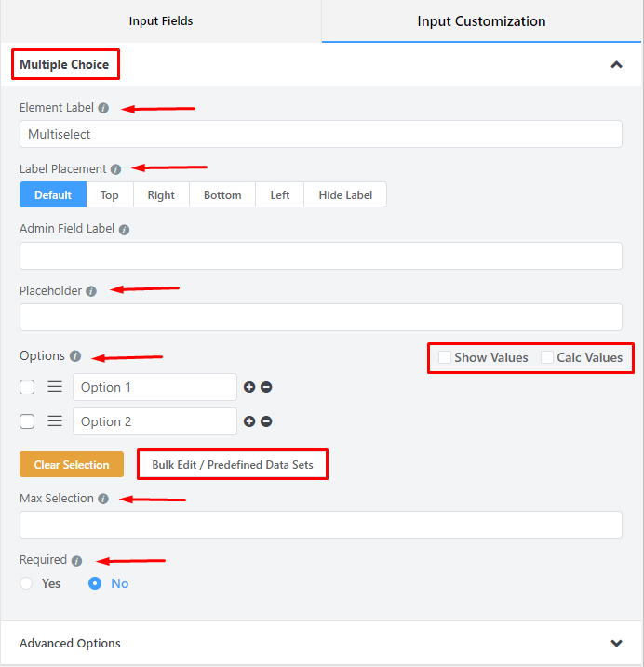
Task: Click the drag handle icon for Option 2
Action: click(x=55, y=421)
